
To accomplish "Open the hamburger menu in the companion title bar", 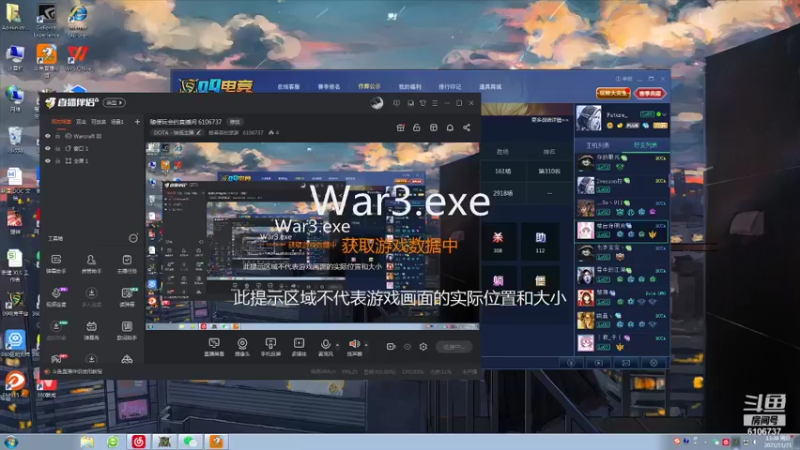I will pyautogui.click(x=435, y=103).
